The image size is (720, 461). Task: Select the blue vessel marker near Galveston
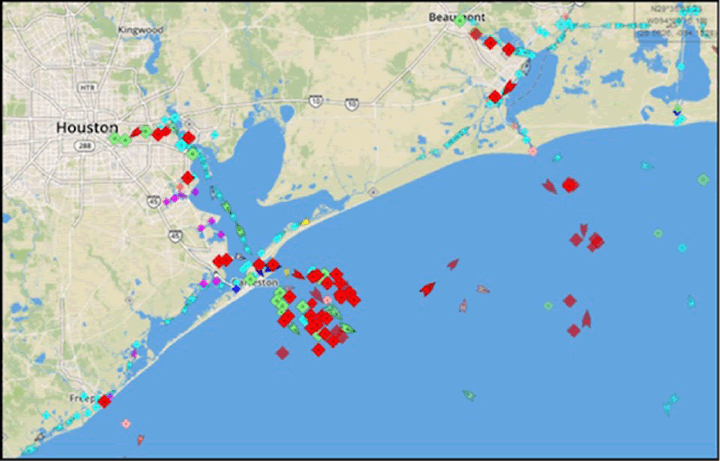[236, 288]
